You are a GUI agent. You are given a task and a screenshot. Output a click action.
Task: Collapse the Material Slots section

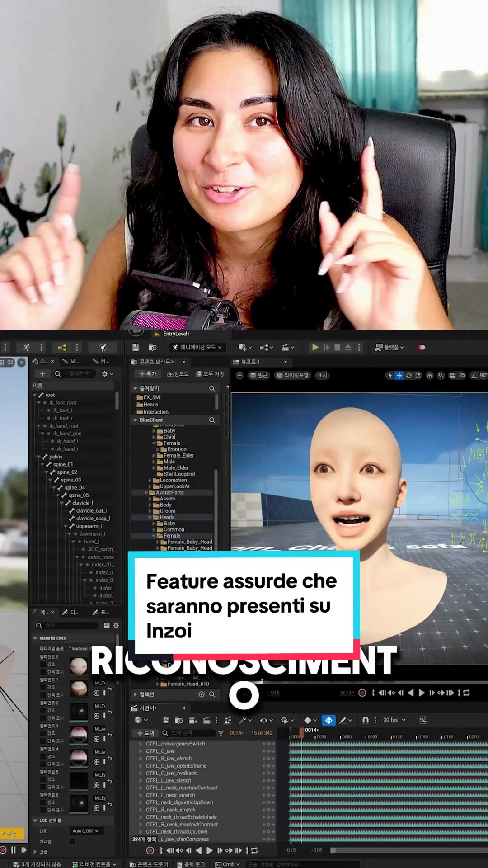(x=35, y=638)
